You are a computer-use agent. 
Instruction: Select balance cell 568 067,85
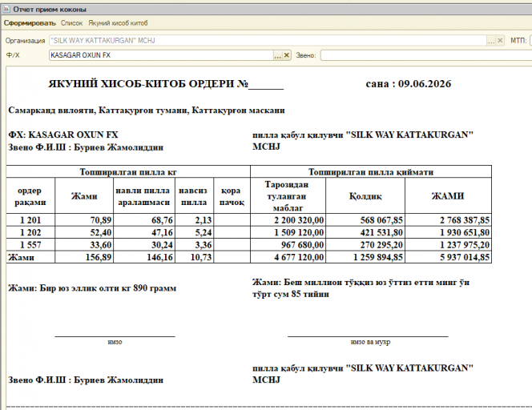coord(365,220)
